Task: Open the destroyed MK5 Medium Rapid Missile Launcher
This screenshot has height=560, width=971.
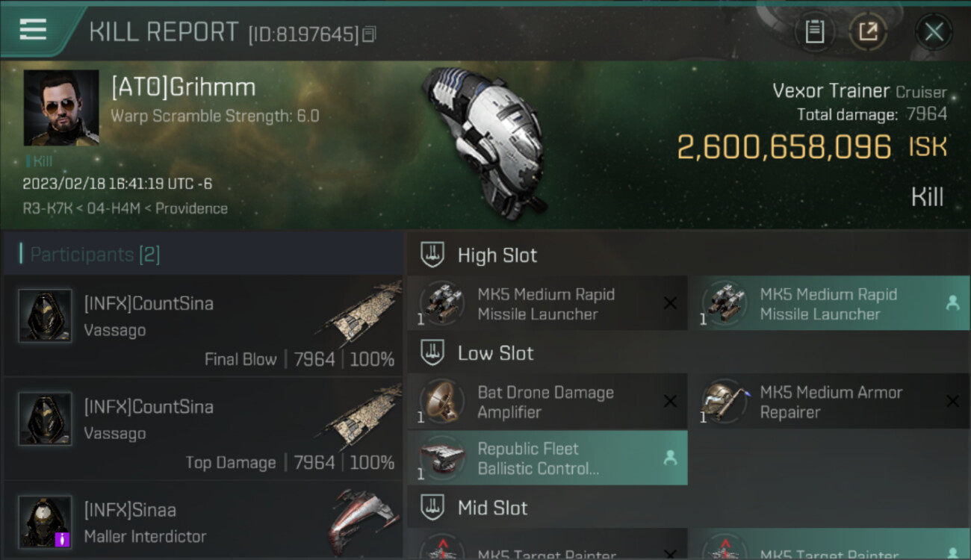Action: point(547,303)
